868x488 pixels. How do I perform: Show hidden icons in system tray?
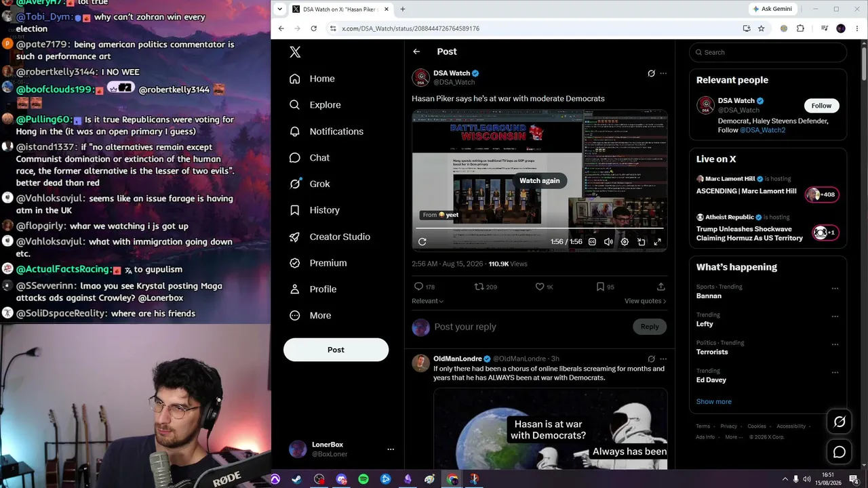(785, 479)
